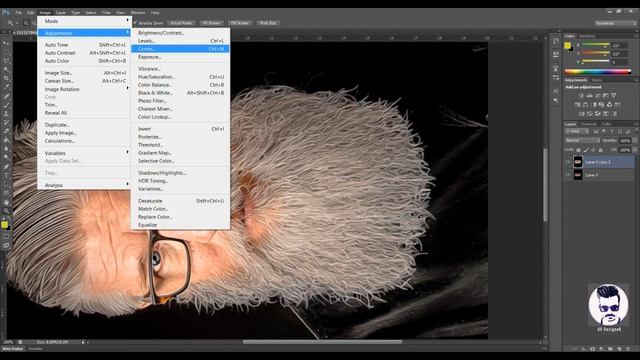This screenshot has height=360, width=640.
Task: Select the Hand tool in toolbar
Action: (7, 202)
